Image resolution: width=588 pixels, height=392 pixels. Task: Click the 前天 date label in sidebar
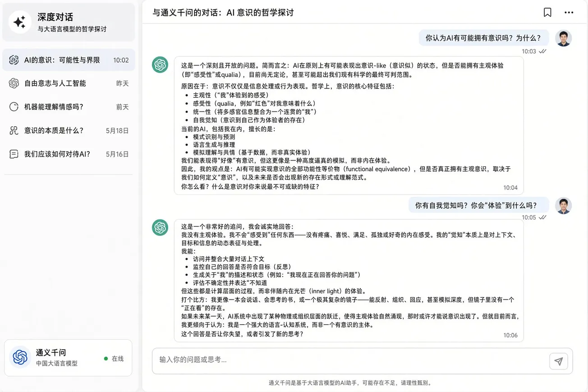click(x=123, y=107)
